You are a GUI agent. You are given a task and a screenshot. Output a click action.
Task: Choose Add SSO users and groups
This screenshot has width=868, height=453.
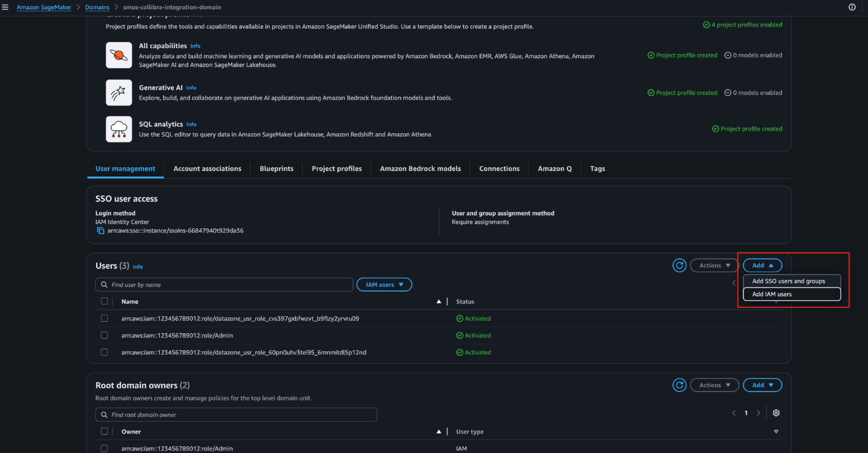[792, 281]
